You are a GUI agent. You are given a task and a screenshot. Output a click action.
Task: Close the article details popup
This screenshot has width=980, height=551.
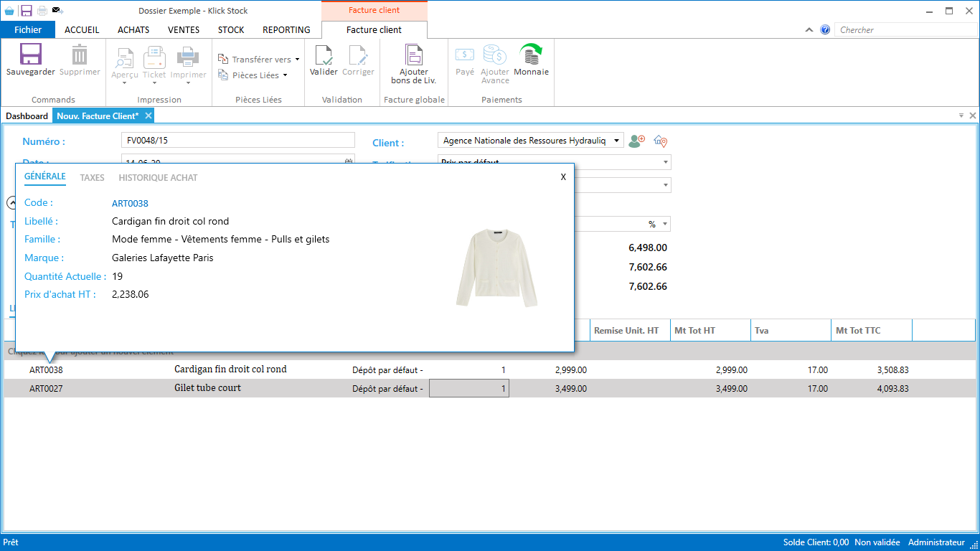pos(563,177)
